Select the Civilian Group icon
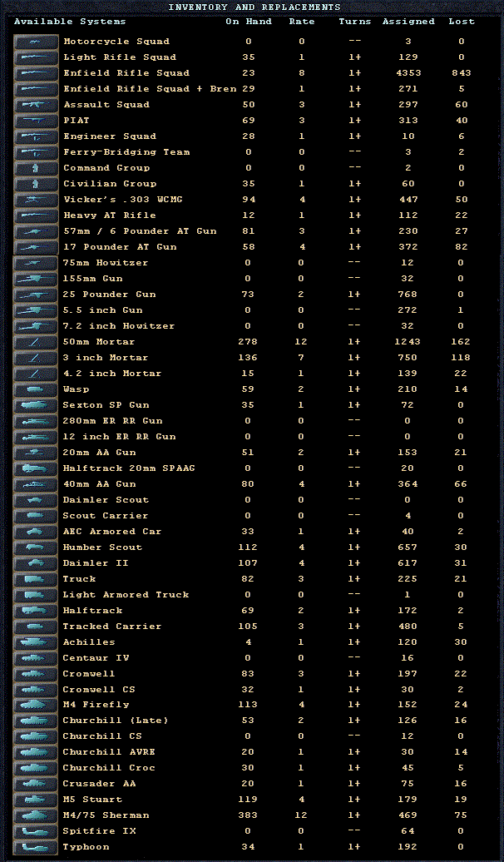Screen dimensions: 504x862 point(36,184)
